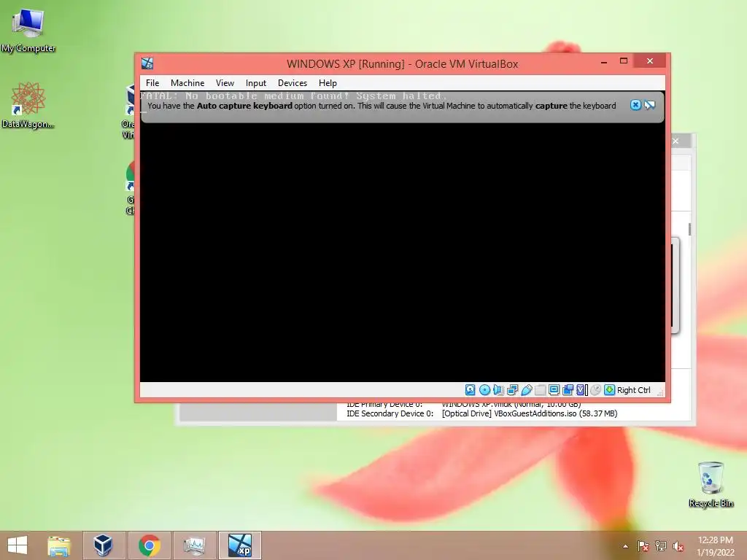Maximize the WINDOWS XP VirtualBox window
The width and height of the screenshot is (747, 560).
click(624, 61)
